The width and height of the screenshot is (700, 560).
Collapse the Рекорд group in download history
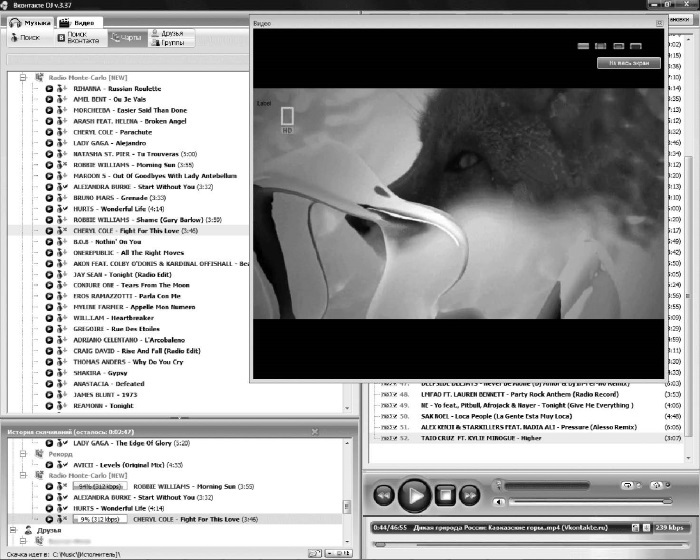[23, 454]
